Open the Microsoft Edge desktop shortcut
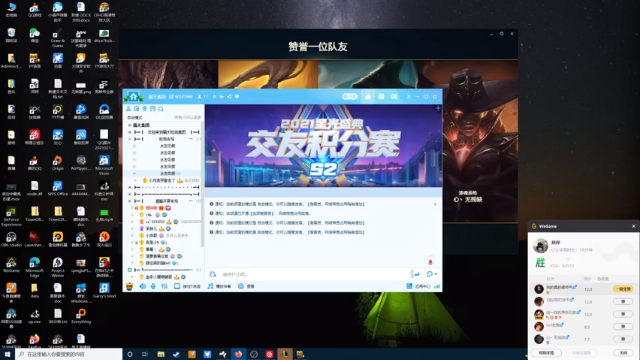 [35, 267]
